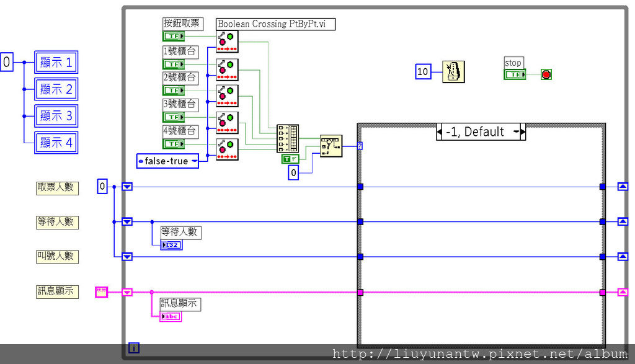Select the 等待人數 I32 indicator terminal
Image resolution: width=635 pixels, height=364 pixels.
tap(171, 245)
